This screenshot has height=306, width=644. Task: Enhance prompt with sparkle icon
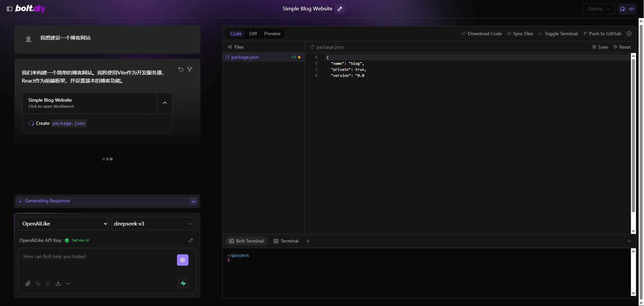click(38, 284)
